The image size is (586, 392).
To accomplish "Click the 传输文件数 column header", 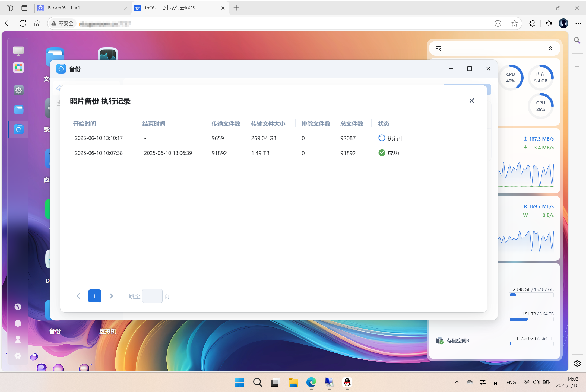I will [226, 124].
